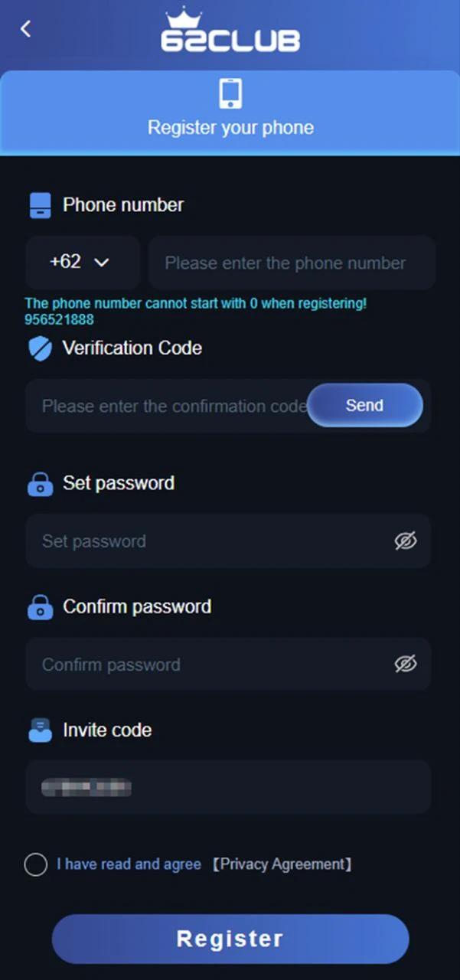Check the I have read and agree circle
The image size is (460, 980).
pos(36,865)
